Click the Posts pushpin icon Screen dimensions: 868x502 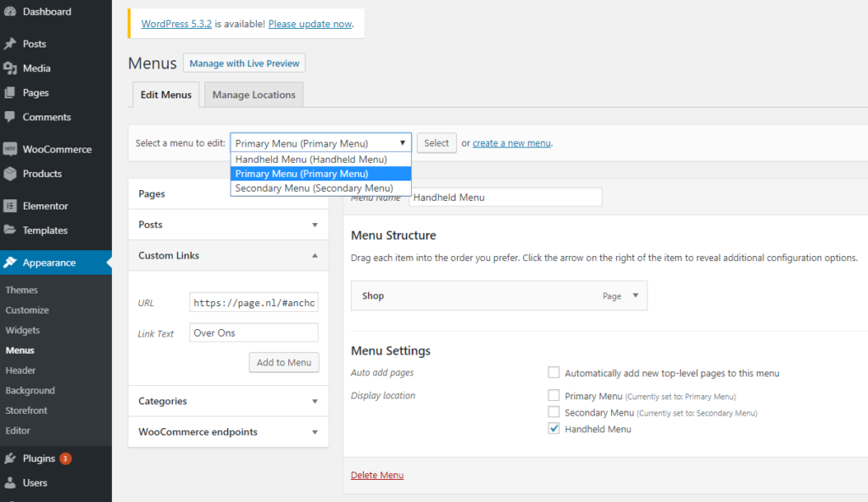pyautogui.click(x=10, y=44)
